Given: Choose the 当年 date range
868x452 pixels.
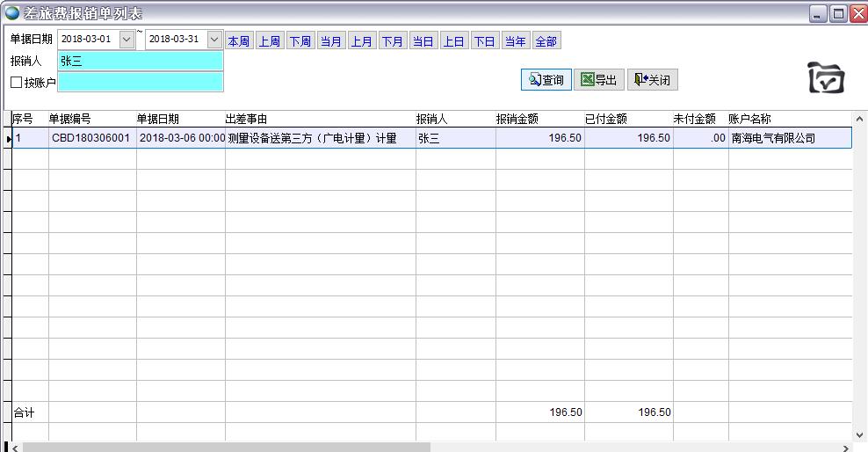Looking at the screenshot, I should 515,41.
